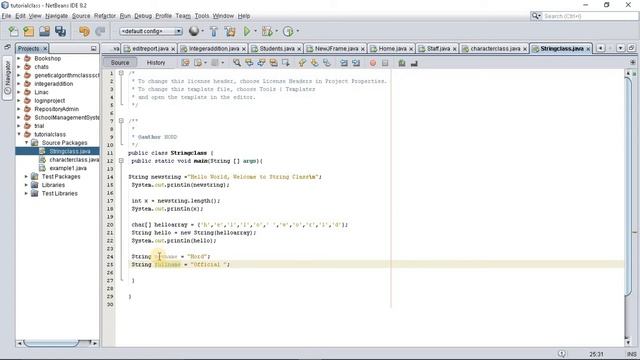Click the Next Bookmark icon
The image size is (640, 360).
point(314,63)
